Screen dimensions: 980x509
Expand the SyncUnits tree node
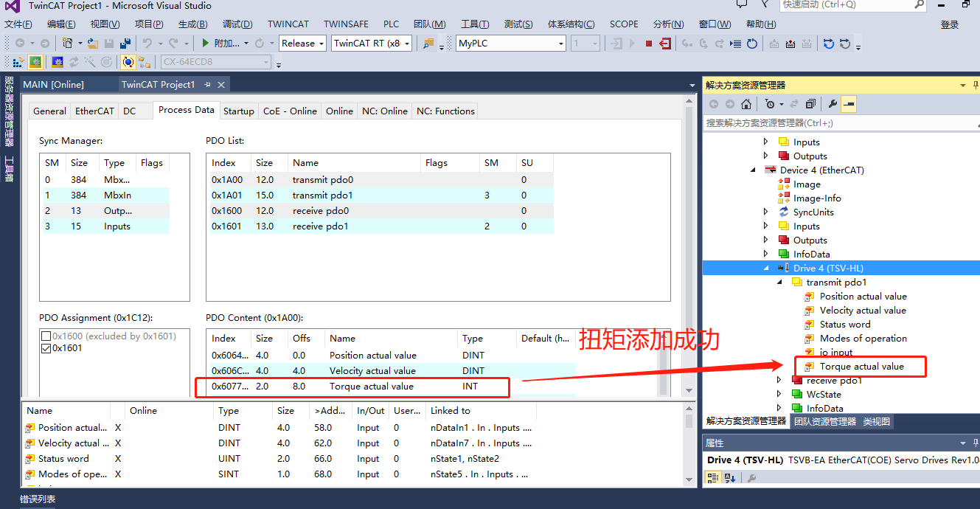point(765,212)
